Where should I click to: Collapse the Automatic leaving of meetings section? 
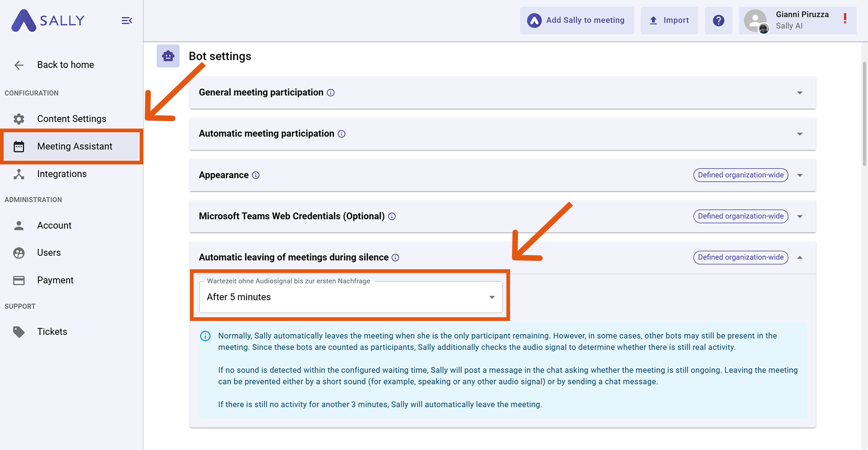click(x=800, y=257)
